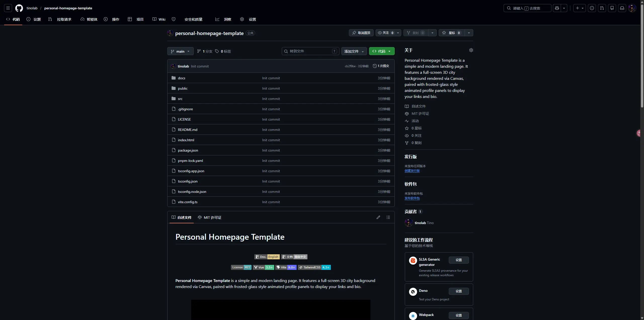Viewport: 644px width, 320px height.
Task: Open the 发布软件包 link
Action: pyautogui.click(x=412, y=198)
